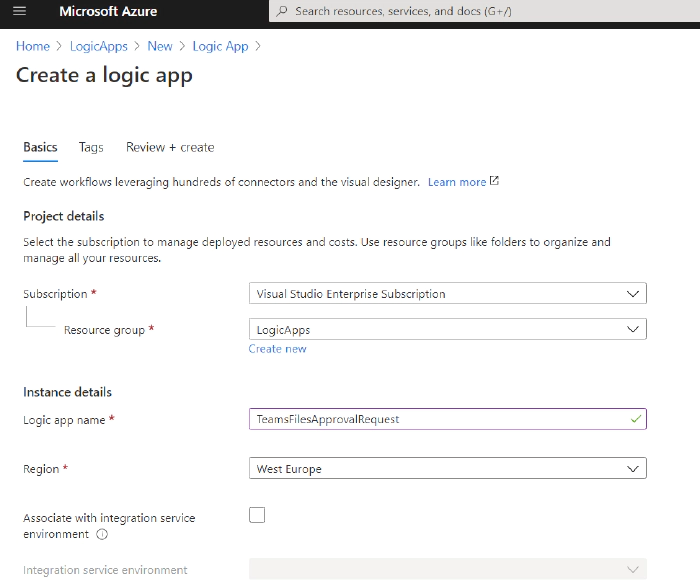Open the hamburger portal menu
The width and height of the screenshot is (700, 581).
tap(19, 11)
